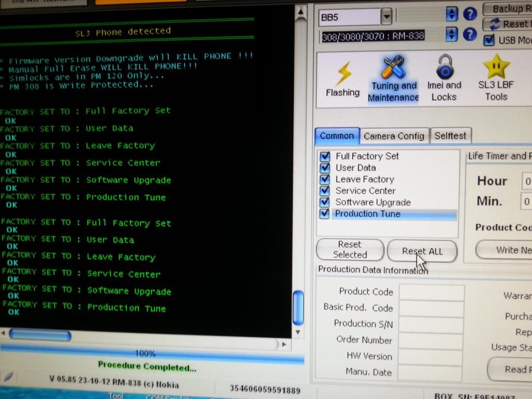532x399 pixels.
Task: Switch to the Camera Config tab
Action: [394, 136]
